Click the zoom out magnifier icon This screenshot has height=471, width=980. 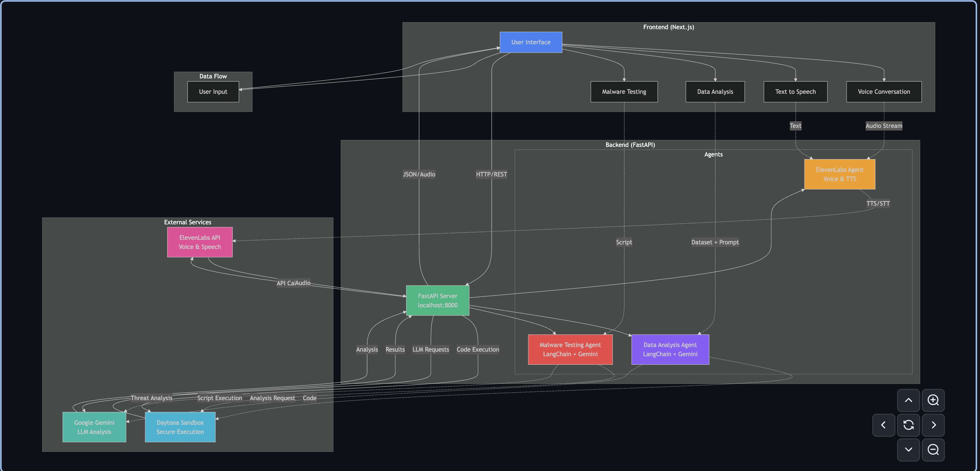pos(933,450)
